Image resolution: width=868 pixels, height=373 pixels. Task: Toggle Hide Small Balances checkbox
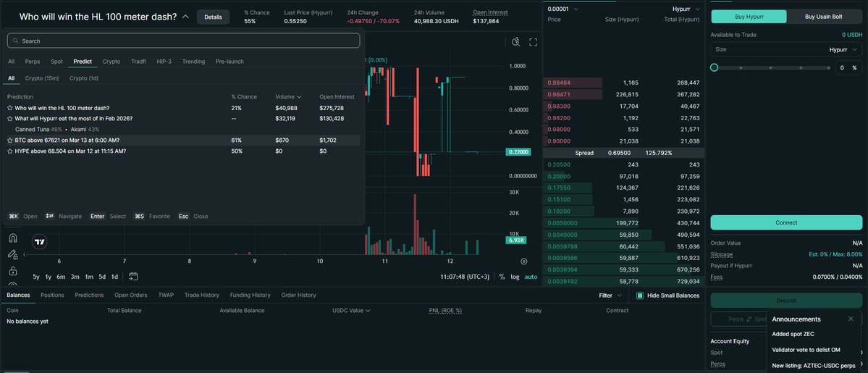[640, 296]
